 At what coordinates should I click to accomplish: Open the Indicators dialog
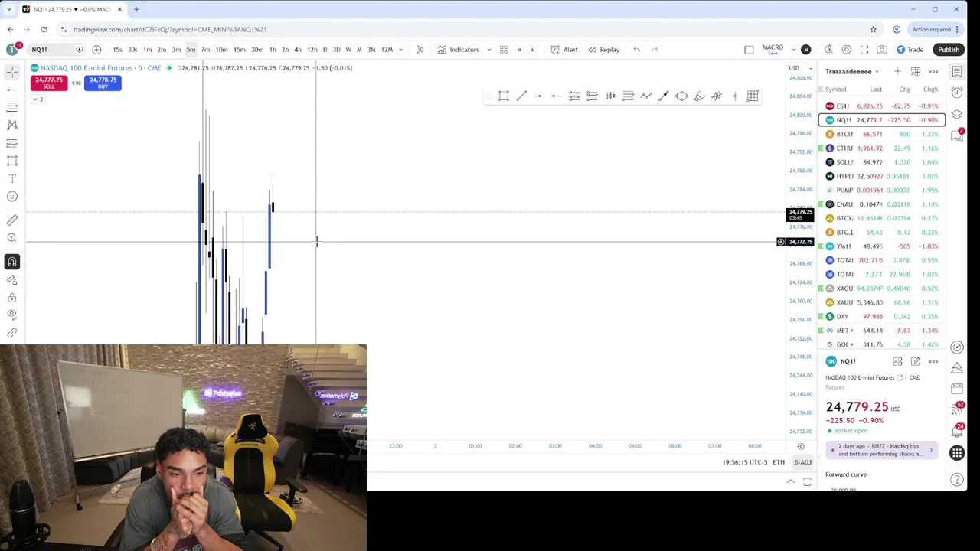pos(459,50)
